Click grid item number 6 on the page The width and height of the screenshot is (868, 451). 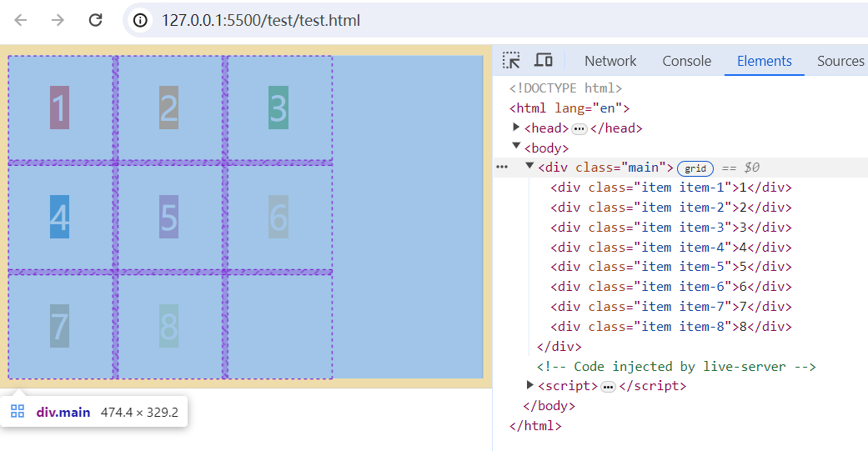tap(278, 217)
